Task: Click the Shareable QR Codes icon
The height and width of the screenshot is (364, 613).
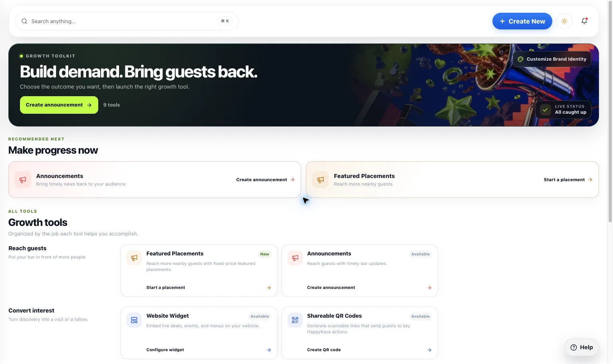Action: point(295,320)
